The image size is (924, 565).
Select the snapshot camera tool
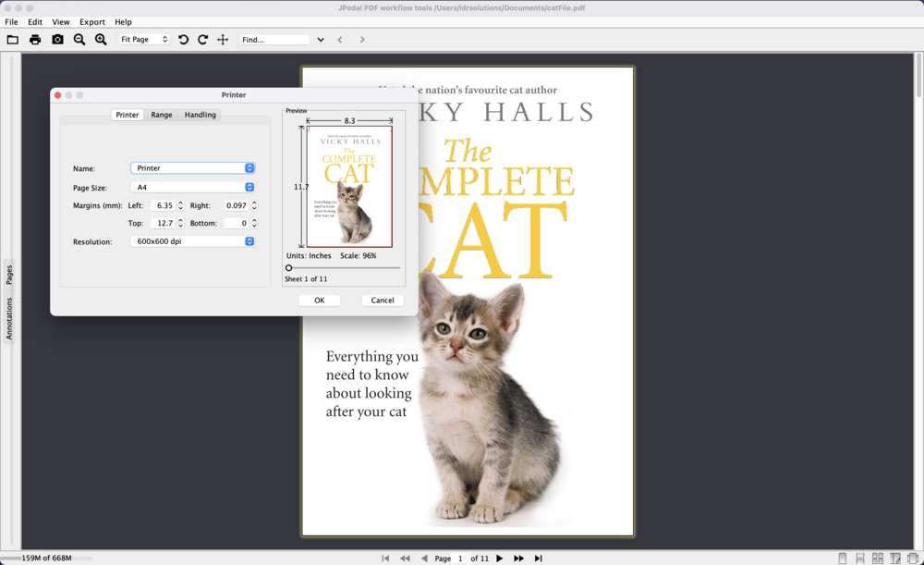click(57, 40)
